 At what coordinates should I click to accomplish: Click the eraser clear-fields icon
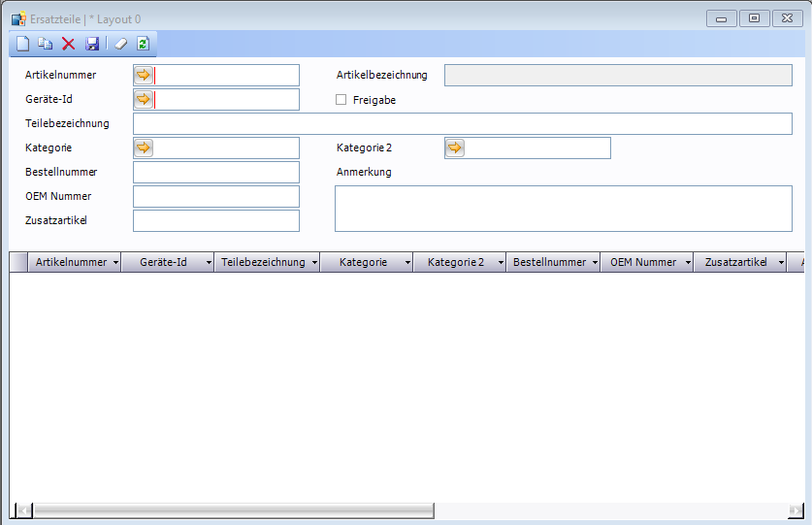click(x=120, y=44)
